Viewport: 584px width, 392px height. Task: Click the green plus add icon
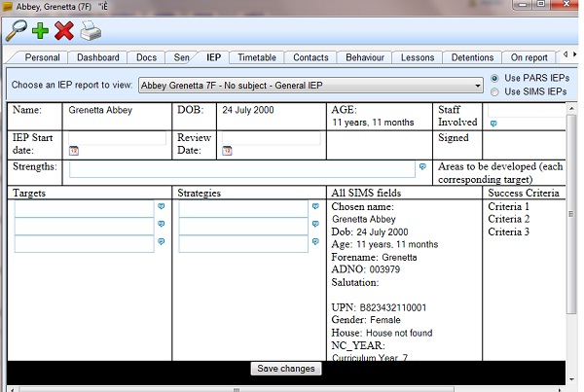(x=40, y=30)
